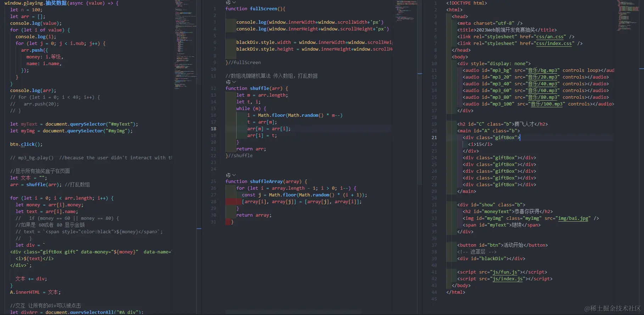
Task: Click line number 18 in the middle editor
Action: 213,129
